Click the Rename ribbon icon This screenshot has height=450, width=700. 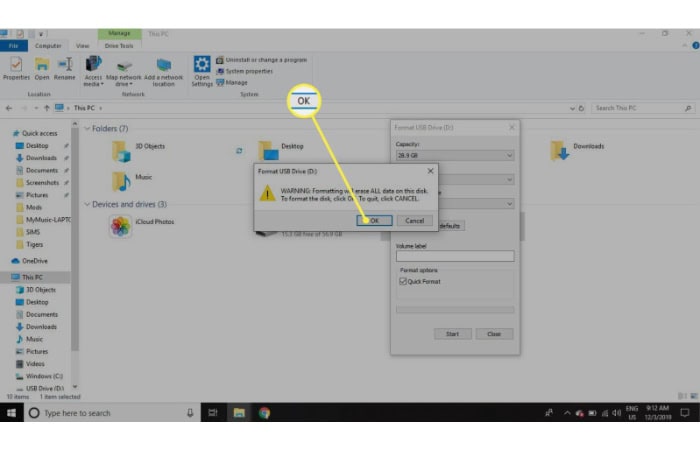pyautogui.click(x=65, y=68)
